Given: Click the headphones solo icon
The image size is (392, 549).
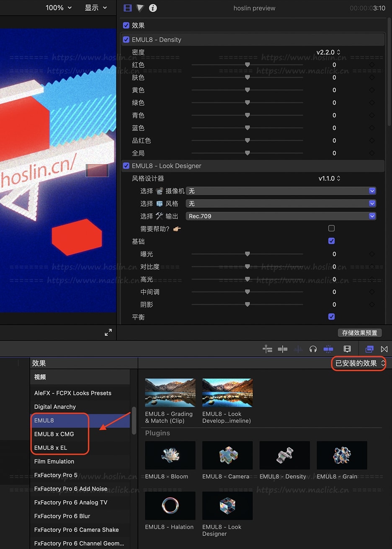Looking at the screenshot, I should (313, 349).
